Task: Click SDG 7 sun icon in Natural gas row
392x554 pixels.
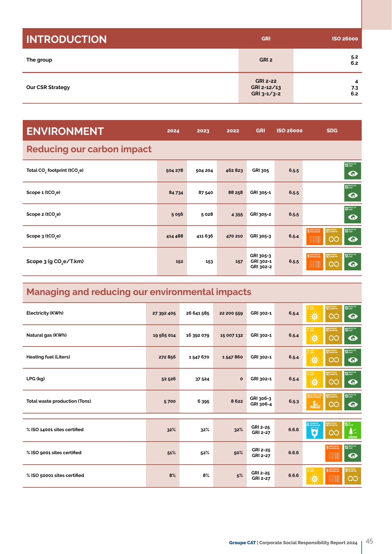Action: click(315, 335)
